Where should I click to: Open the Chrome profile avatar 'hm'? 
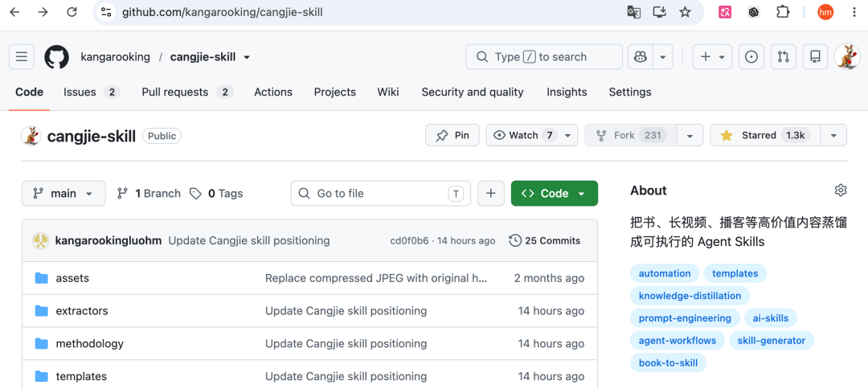(x=825, y=12)
